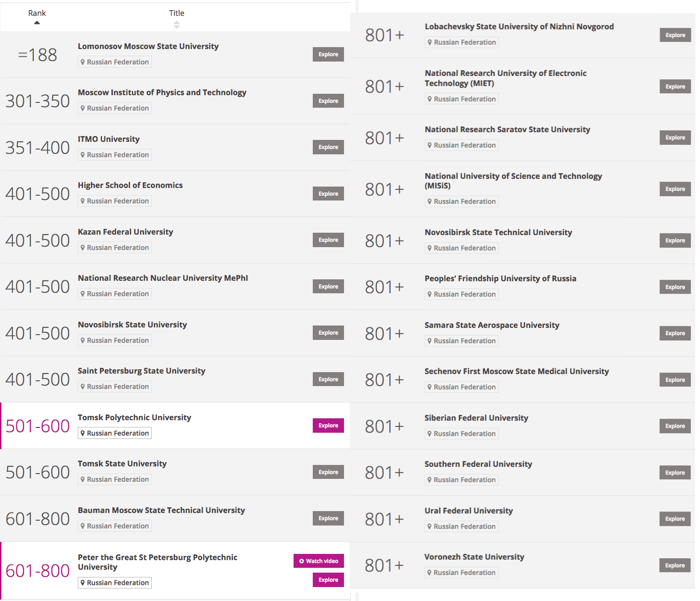The width and height of the screenshot is (700, 601).
Task: Explore Siberian Federal University
Action: [675, 426]
